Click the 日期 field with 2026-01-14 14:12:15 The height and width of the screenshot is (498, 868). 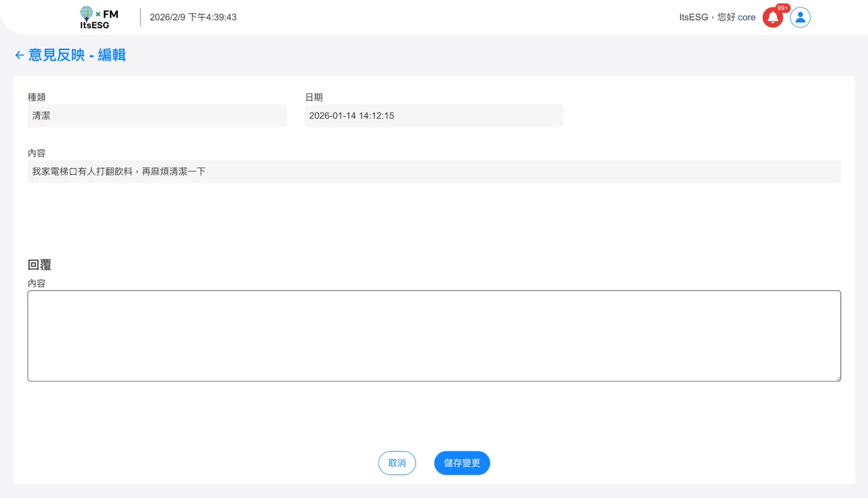[x=434, y=116]
